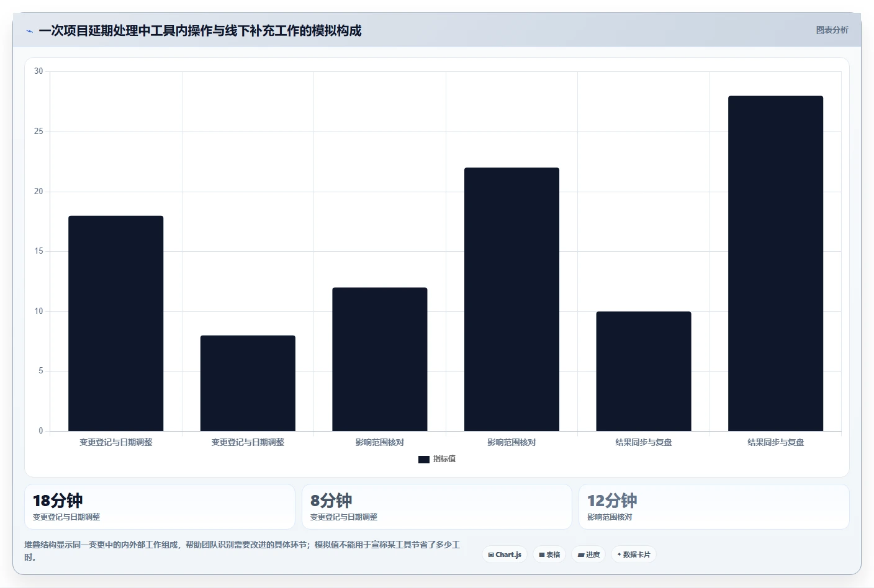
Task: Open the 12分钟 data card
Action: click(x=714, y=507)
